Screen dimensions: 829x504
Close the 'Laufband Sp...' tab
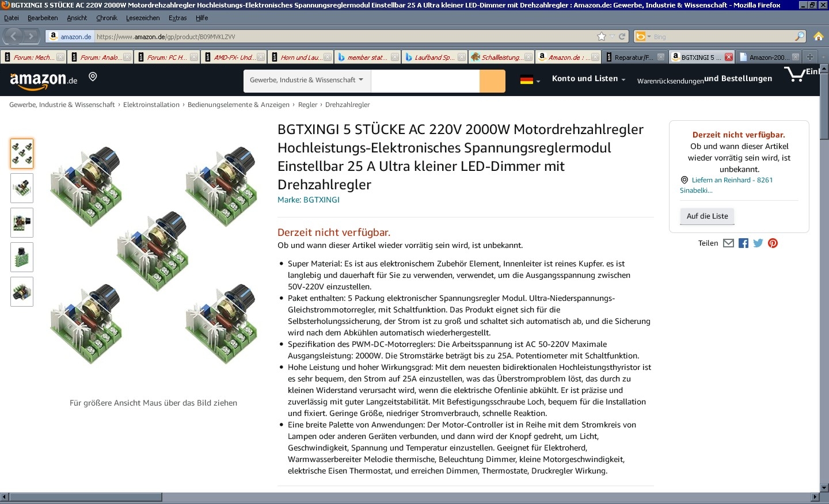pos(461,57)
